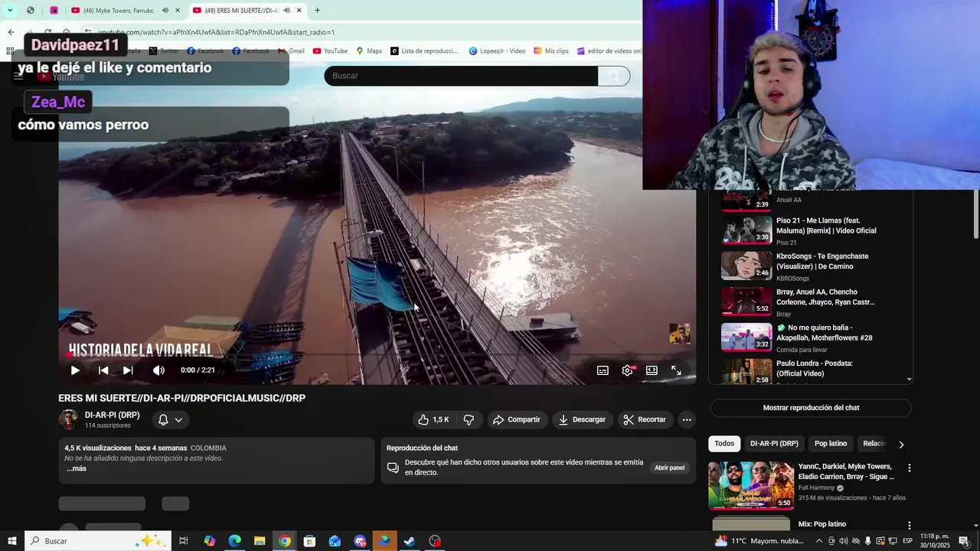Open the Gmail bookmark
This screenshot has width=980, height=551.
(x=291, y=51)
